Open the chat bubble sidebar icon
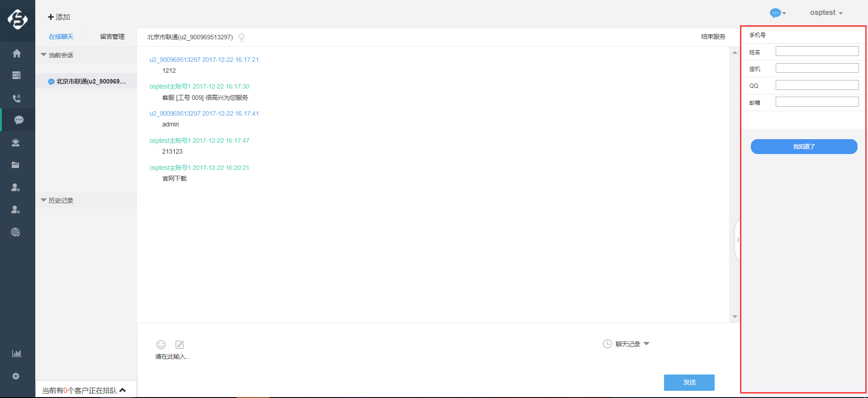 [19, 120]
